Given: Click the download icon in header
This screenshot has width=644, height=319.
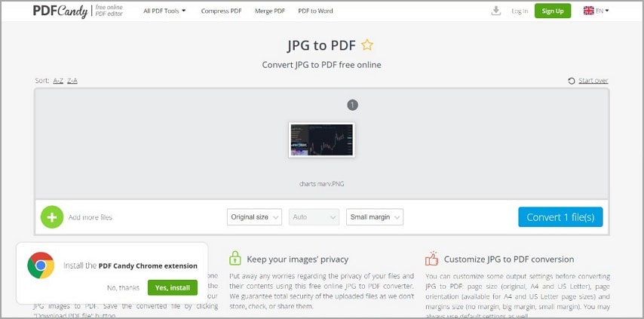Looking at the screenshot, I should click(496, 11).
